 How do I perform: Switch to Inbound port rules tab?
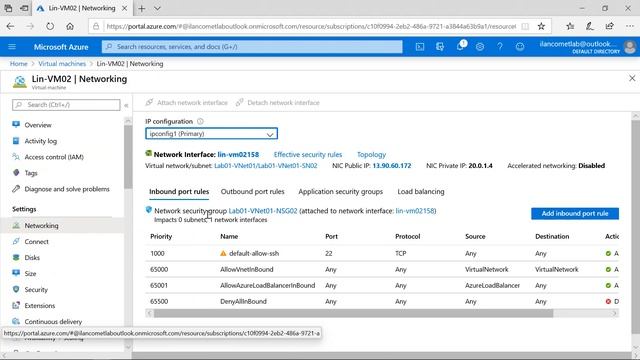click(179, 191)
